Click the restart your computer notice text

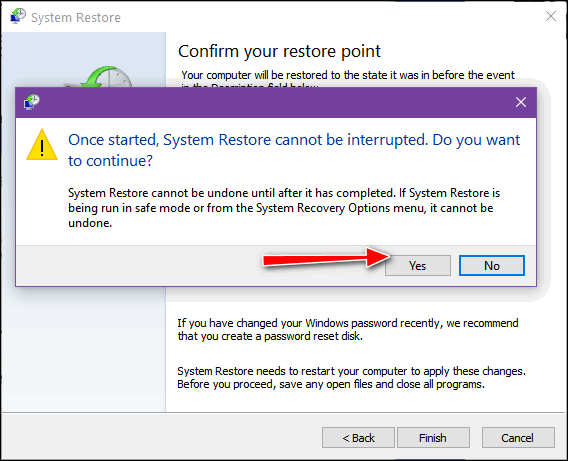pyautogui.click(x=351, y=377)
